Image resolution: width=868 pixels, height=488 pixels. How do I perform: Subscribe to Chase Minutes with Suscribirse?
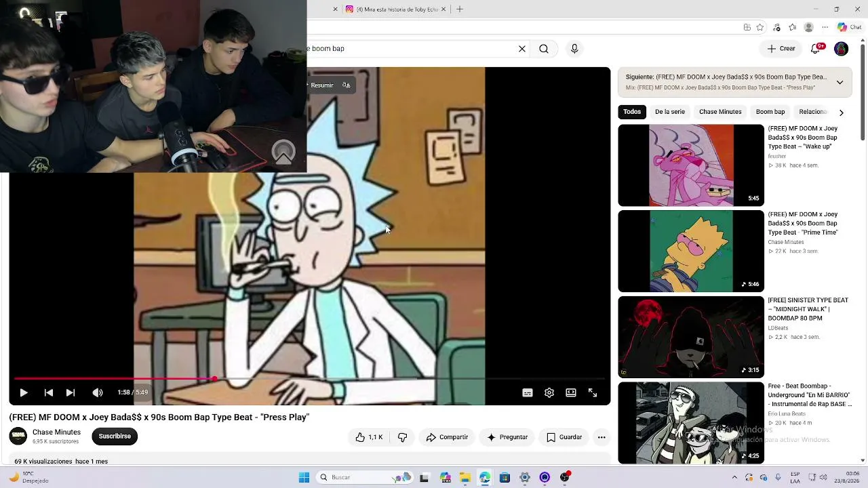[x=115, y=436]
